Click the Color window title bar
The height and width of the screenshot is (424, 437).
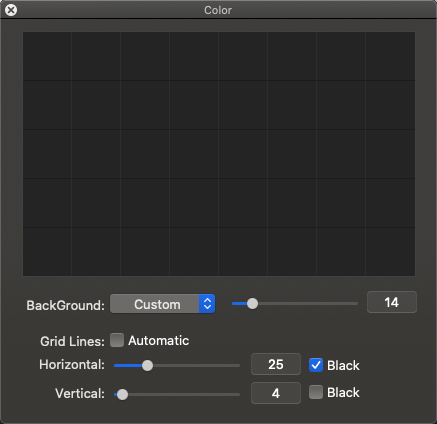[218, 10]
